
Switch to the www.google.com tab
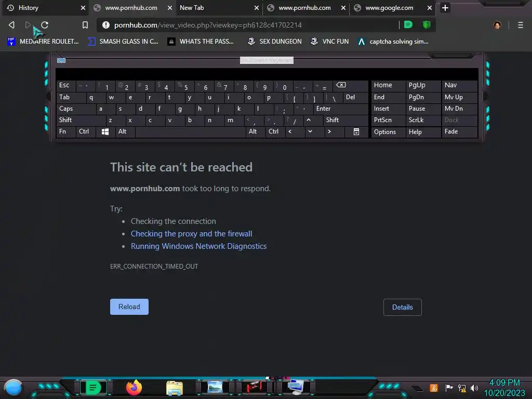[x=393, y=7]
